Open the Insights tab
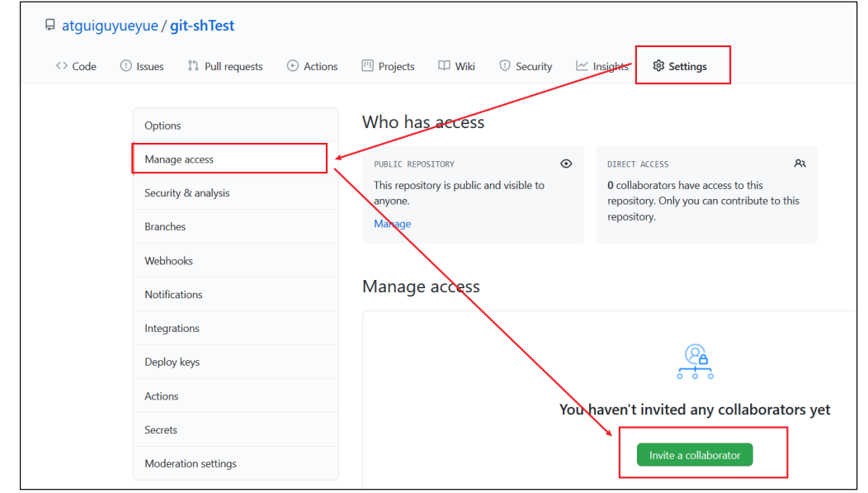868x493 pixels. tap(602, 66)
